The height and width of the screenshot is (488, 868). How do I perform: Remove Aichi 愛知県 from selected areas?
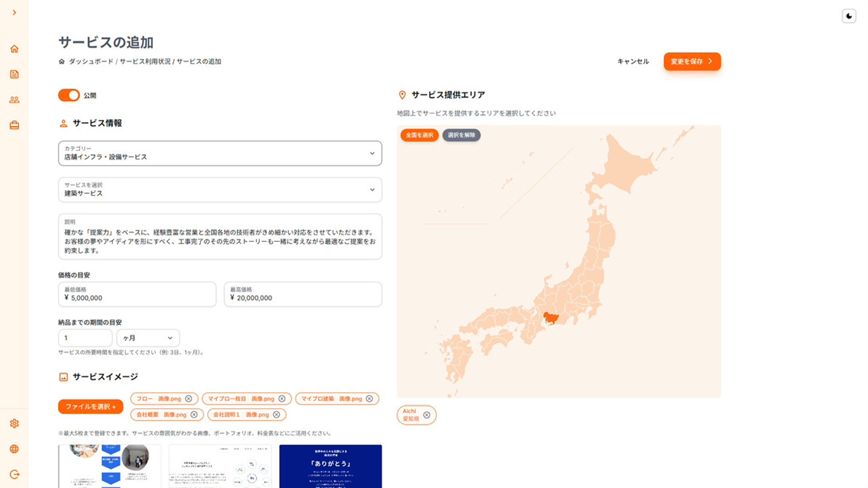(427, 415)
